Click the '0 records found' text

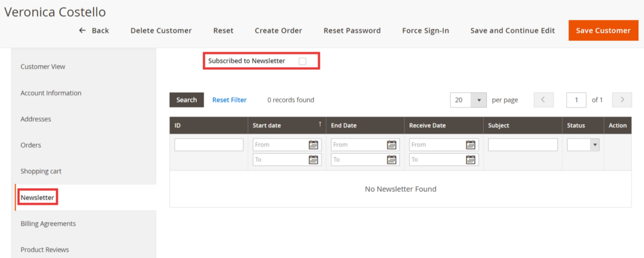[x=291, y=100]
